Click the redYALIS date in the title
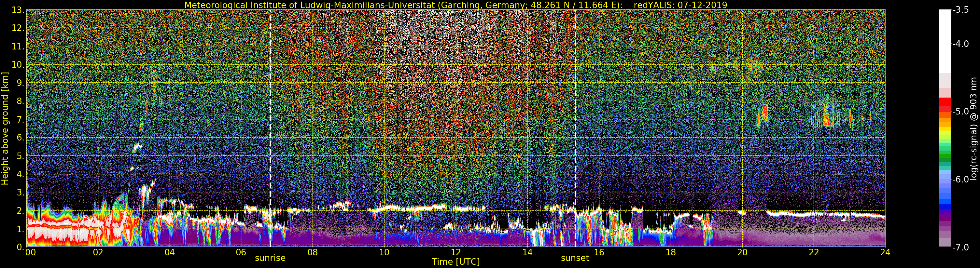Viewport: 980px width, 268px height. [680, 5]
